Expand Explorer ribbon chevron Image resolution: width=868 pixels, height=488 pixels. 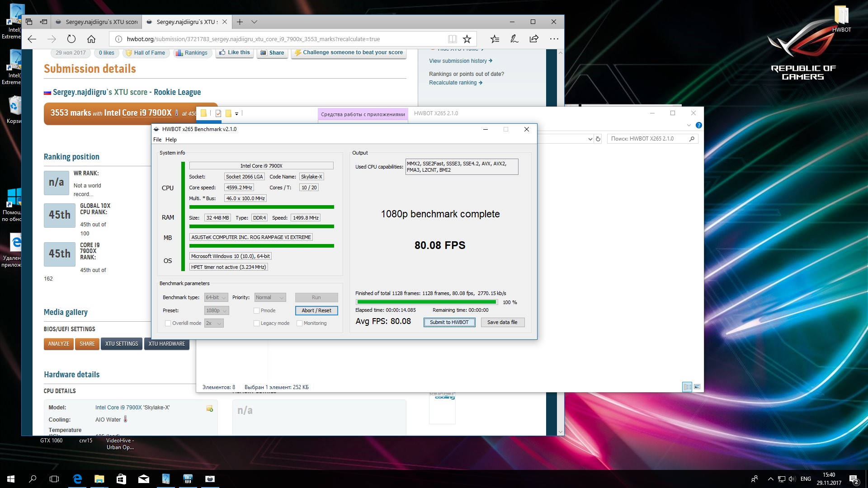click(x=689, y=125)
